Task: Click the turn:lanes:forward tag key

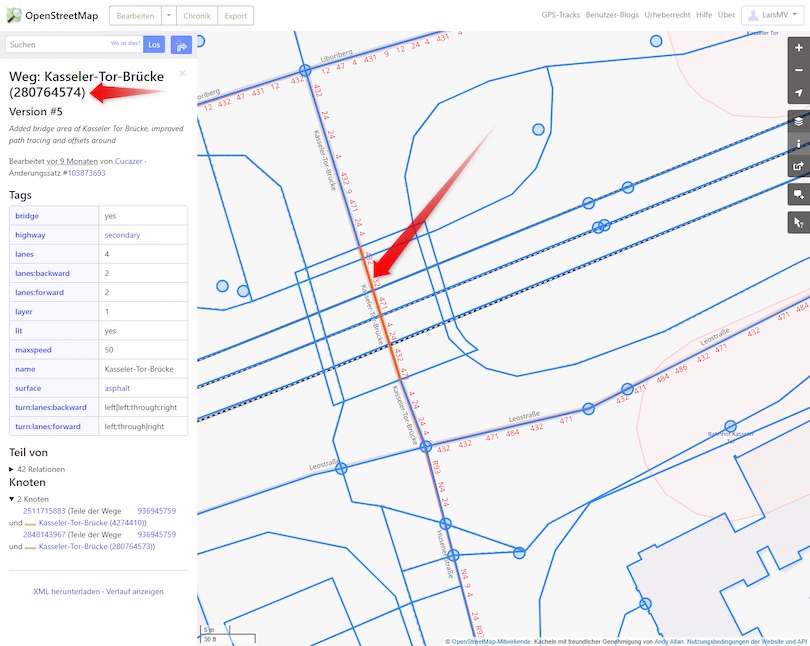Action: [48, 427]
